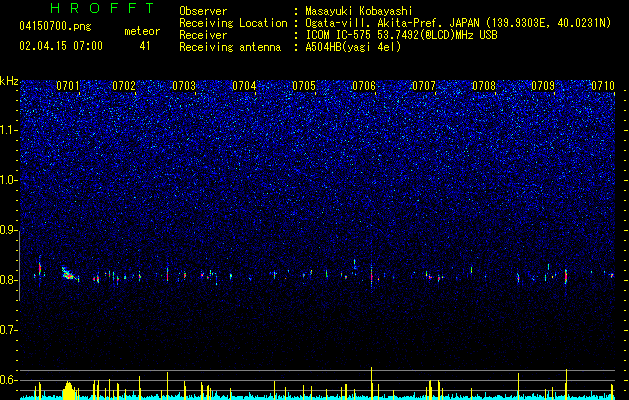Image resolution: width=629 pixels, height=400 pixels.
Task: Click the 0707 time marker
Action: tap(424, 86)
